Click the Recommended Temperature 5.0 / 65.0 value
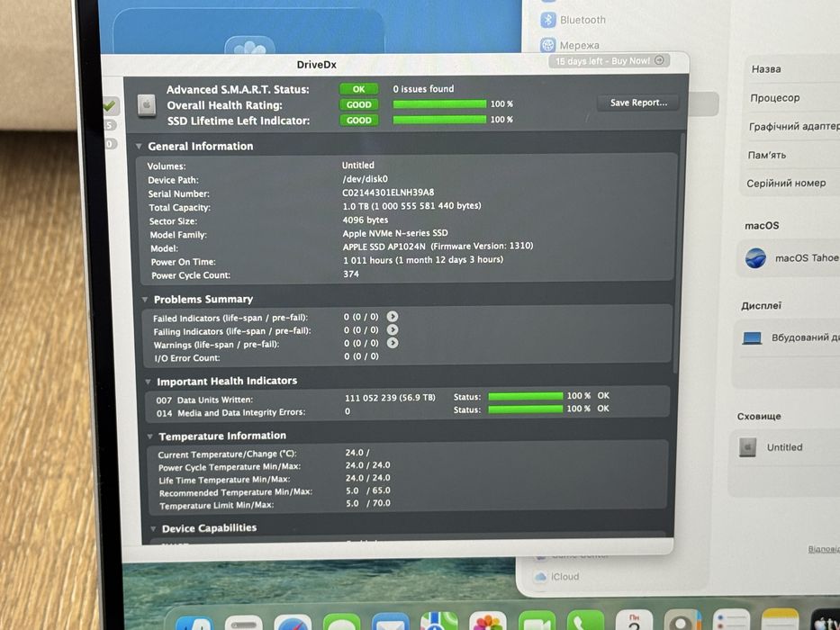840x630 pixels. (367, 490)
